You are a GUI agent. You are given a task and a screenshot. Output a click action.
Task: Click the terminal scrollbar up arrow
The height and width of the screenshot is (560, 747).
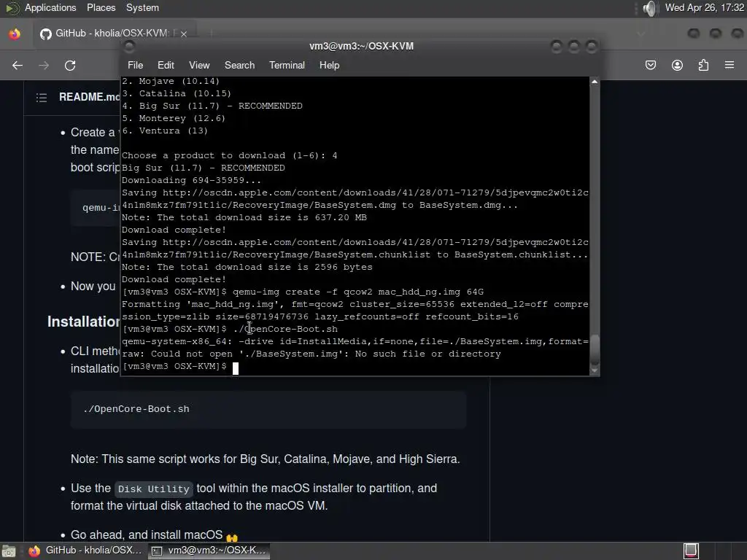(595, 82)
